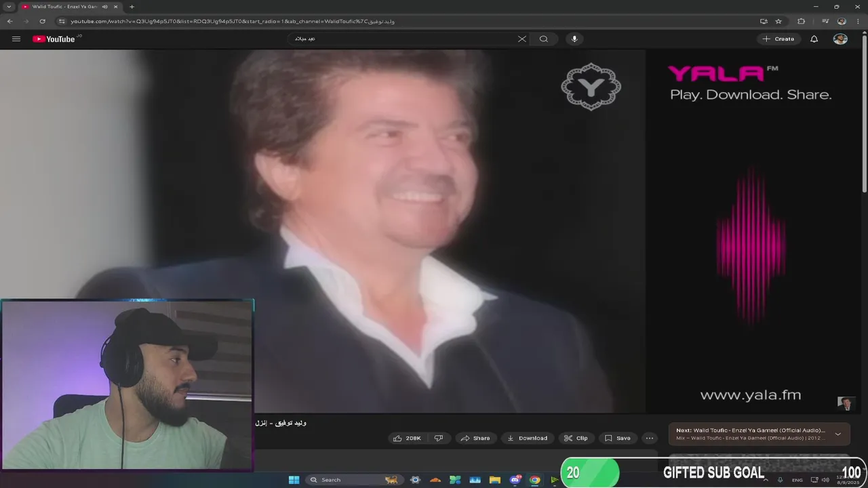Open Chrome three-dot menu

(x=858, y=21)
